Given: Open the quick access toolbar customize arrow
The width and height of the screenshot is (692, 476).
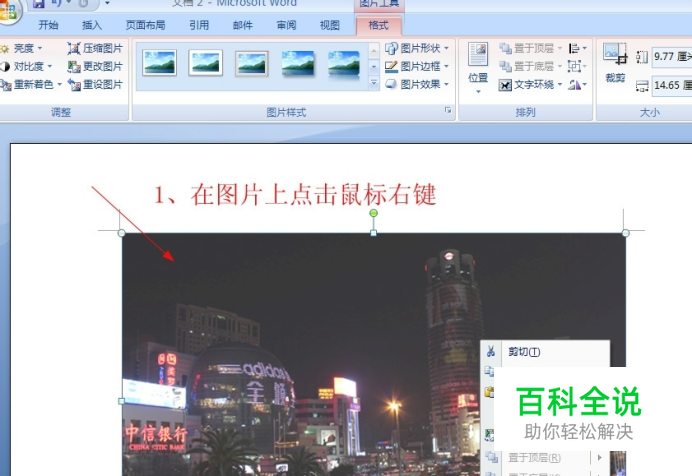Looking at the screenshot, I should pos(107,4).
